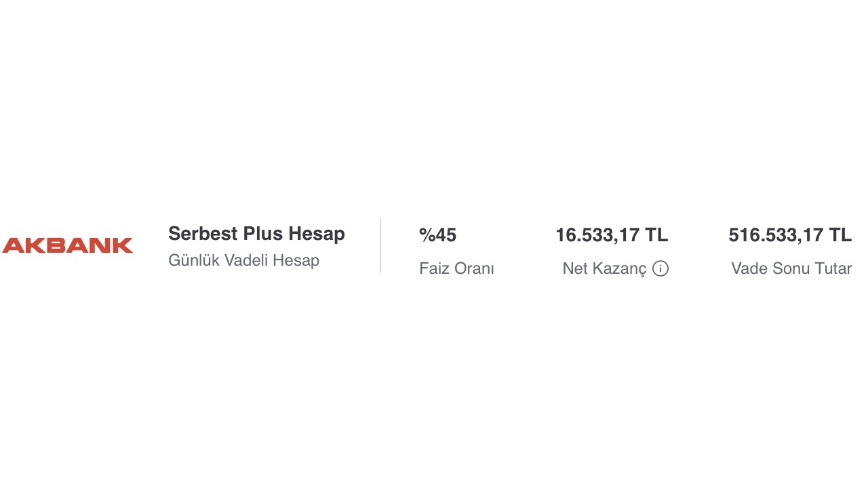Select the 516.533,17 TL maturity amount
868x488 pixels.
tap(790, 235)
